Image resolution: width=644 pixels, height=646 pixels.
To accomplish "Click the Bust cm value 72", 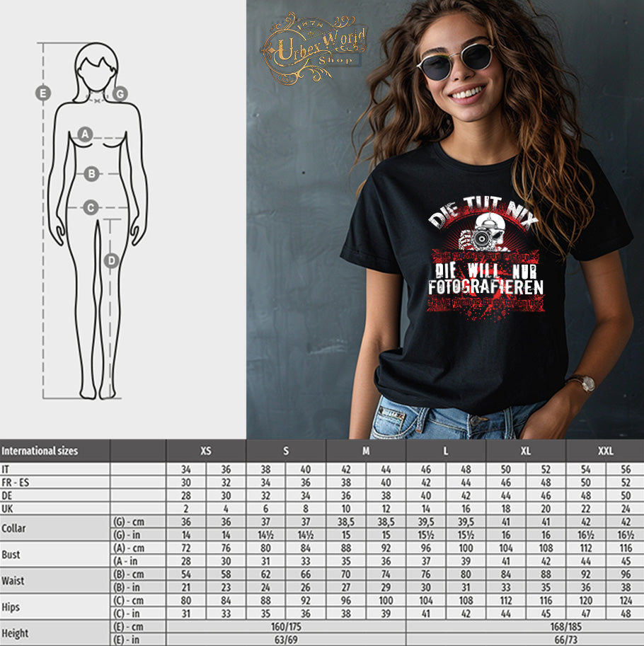I will (186, 548).
